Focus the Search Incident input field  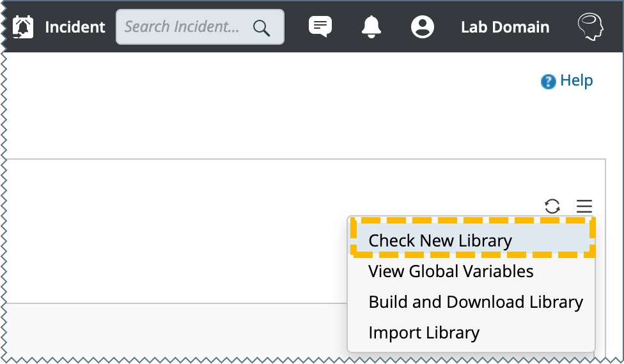click(x=182, y=27)
